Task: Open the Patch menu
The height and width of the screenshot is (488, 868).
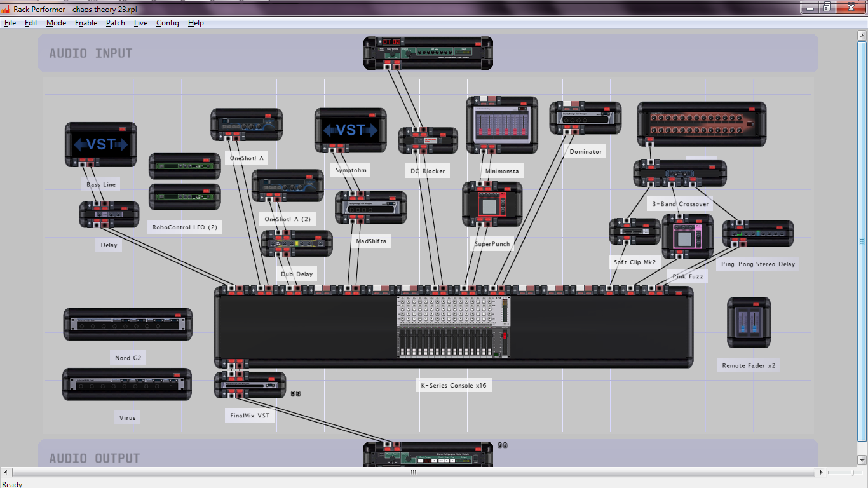Action: [x=116, y=23]
